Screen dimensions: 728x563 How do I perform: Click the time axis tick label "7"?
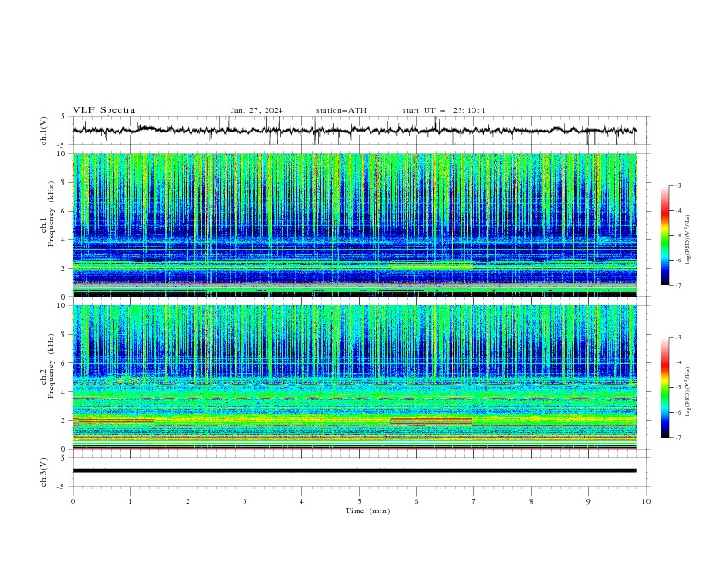click(x=474, y=501)
